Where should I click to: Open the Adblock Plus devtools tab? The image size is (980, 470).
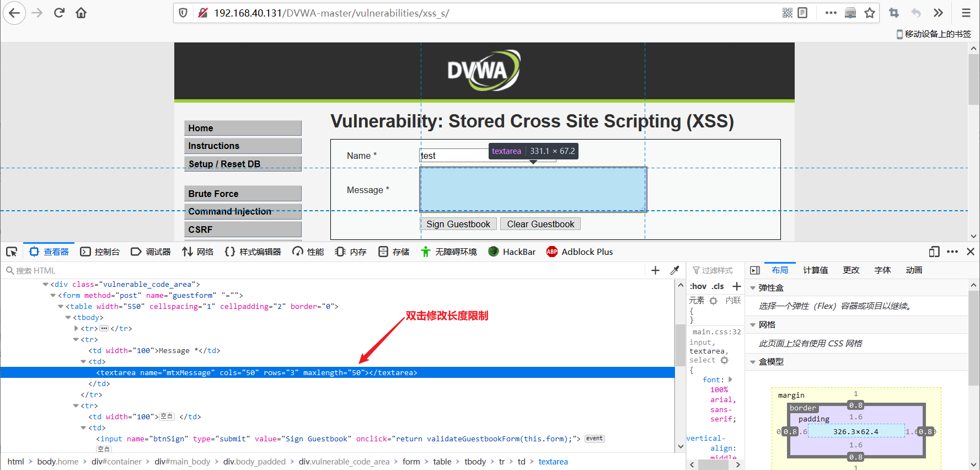tap(580, 252)
